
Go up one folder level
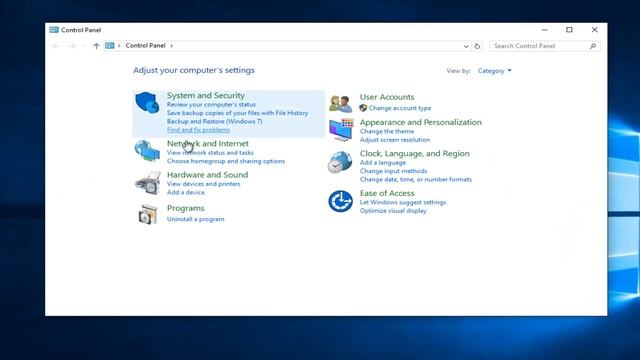(x=96, y=46)
